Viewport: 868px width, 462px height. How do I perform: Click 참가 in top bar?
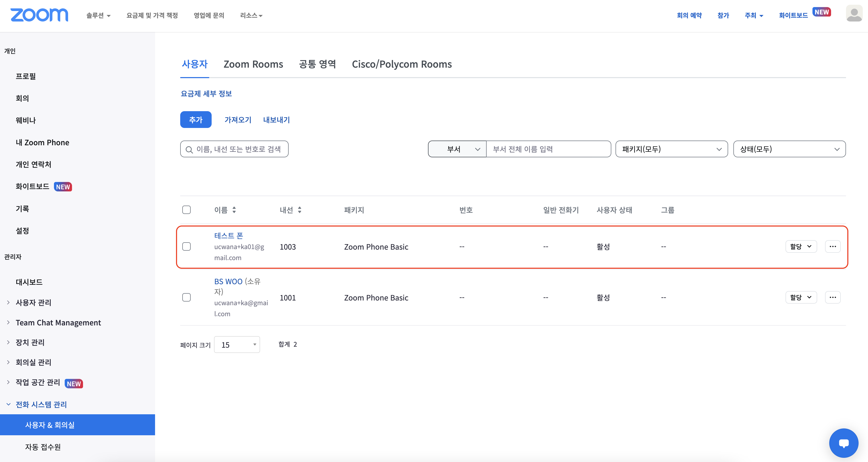point(723,15)
